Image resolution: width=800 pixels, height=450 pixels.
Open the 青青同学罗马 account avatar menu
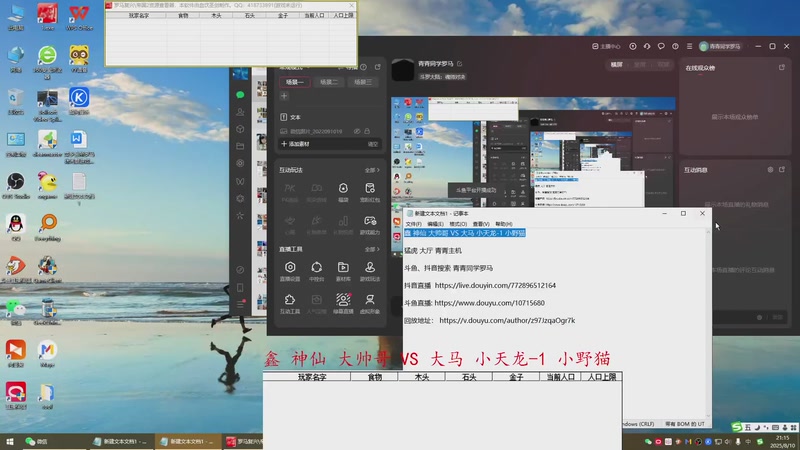[719, 46]
